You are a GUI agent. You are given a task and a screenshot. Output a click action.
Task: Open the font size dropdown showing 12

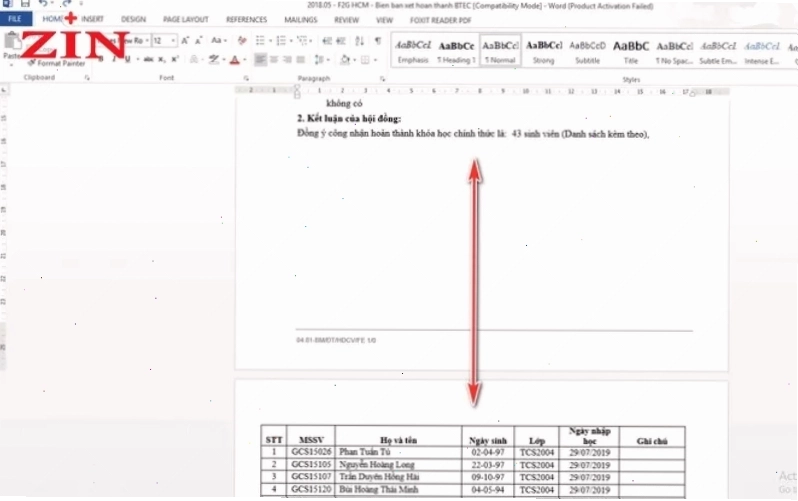click(x=174, y=41)
